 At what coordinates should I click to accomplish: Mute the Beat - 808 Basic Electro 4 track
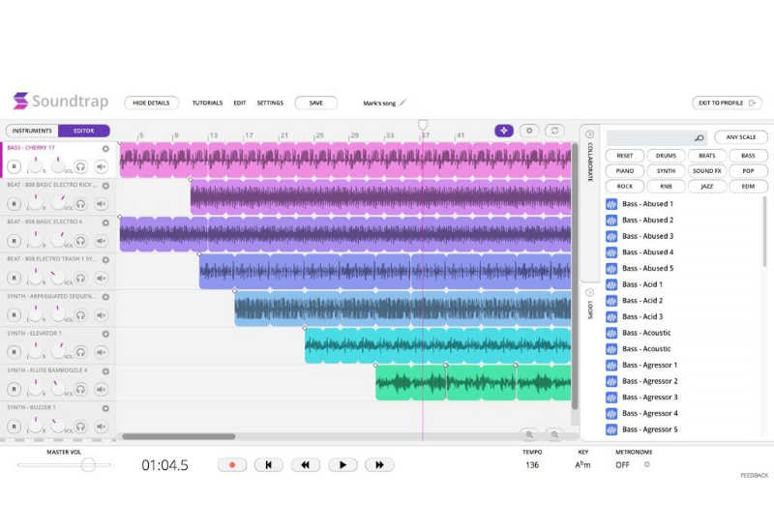(102, 241)
